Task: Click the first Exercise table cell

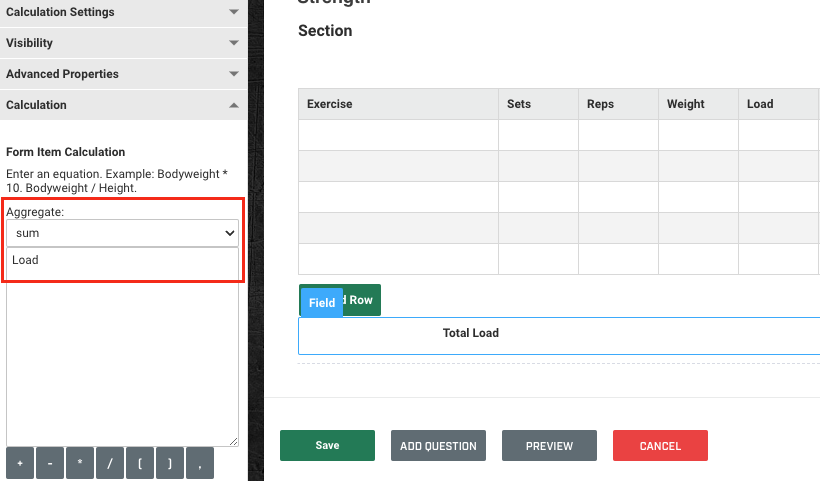Action: click(x=398, y=135)
